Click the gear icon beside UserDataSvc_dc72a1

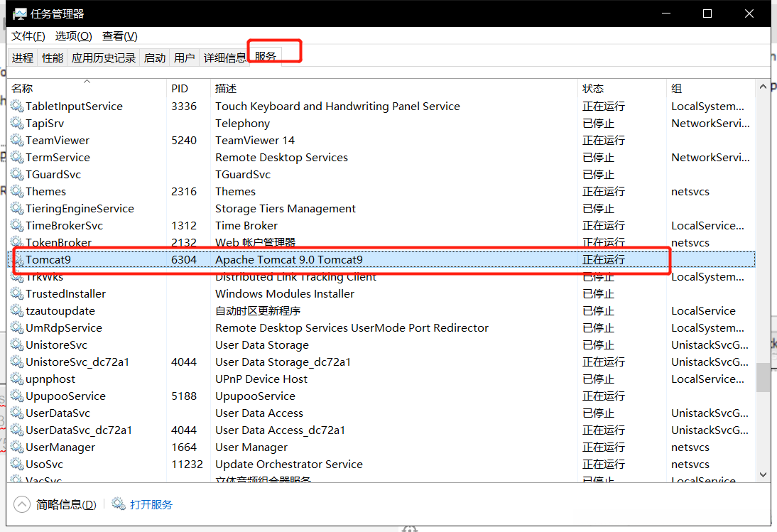pos(17,430)
